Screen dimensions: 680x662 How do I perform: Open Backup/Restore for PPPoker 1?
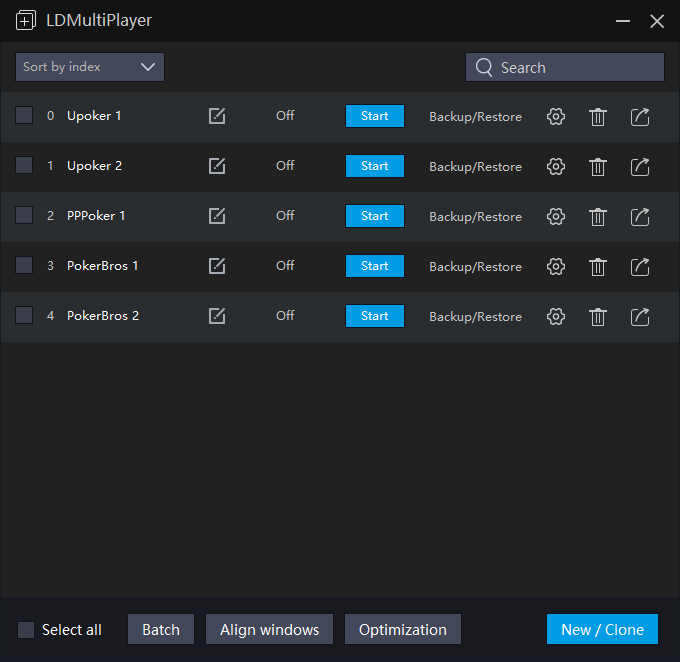coord(475,216)
